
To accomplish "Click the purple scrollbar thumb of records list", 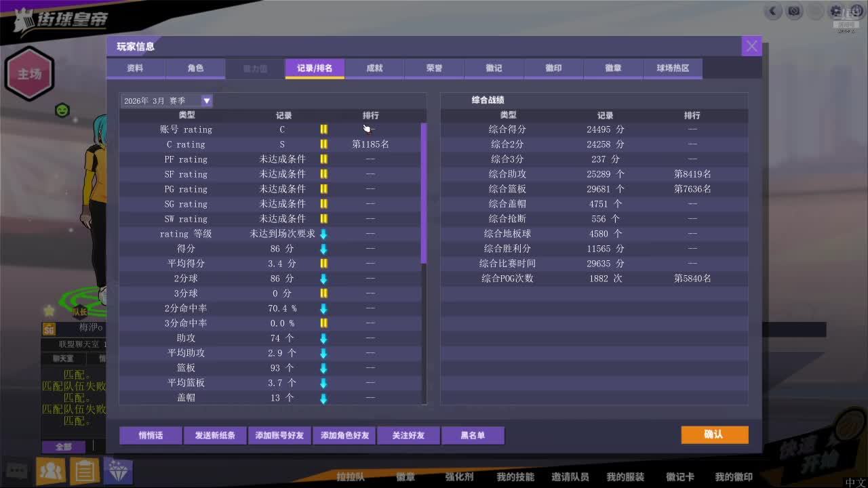I will [x=424, y=193].
